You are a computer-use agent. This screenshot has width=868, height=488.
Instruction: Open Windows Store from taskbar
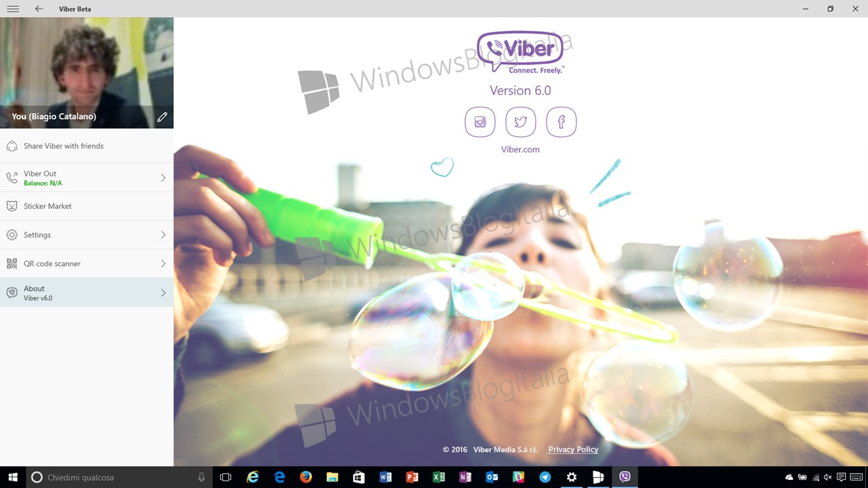pyautogui.click(x=359, y=477)
